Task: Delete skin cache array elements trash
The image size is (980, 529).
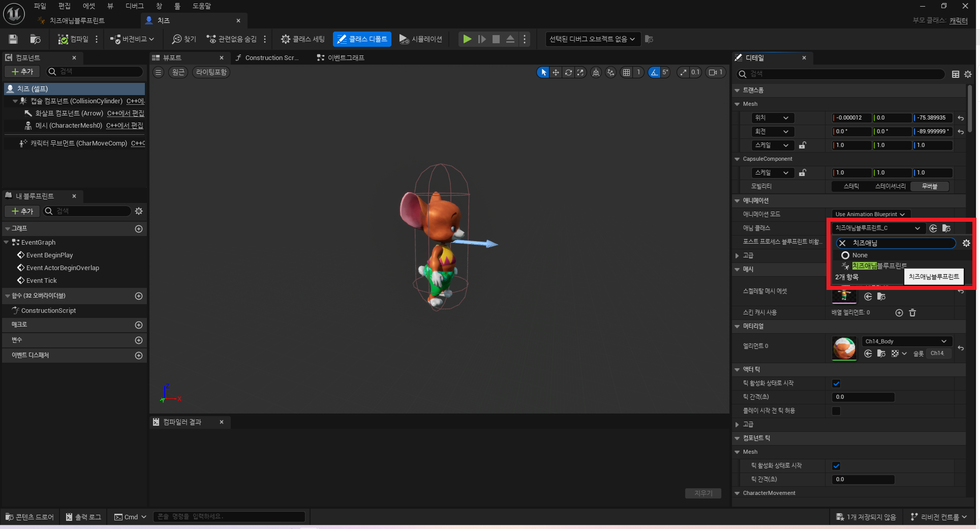Action: (x=912, y=313)
